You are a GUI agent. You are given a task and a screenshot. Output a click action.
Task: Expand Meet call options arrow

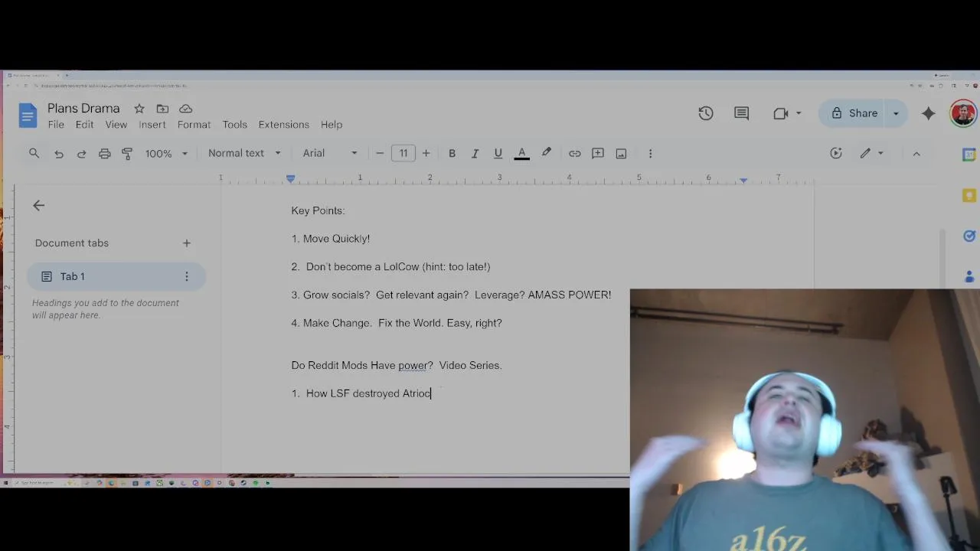[799, 113]
